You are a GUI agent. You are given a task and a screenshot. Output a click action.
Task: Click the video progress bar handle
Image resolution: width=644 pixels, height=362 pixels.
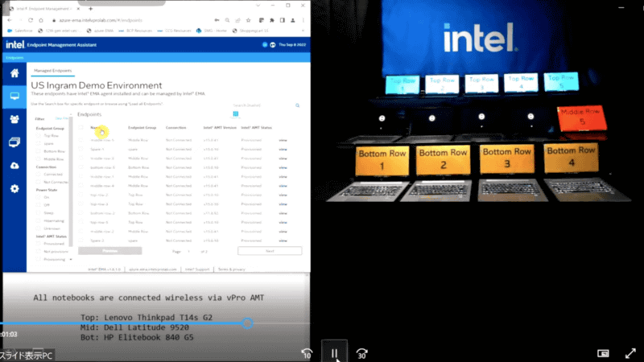coord(247,323)
